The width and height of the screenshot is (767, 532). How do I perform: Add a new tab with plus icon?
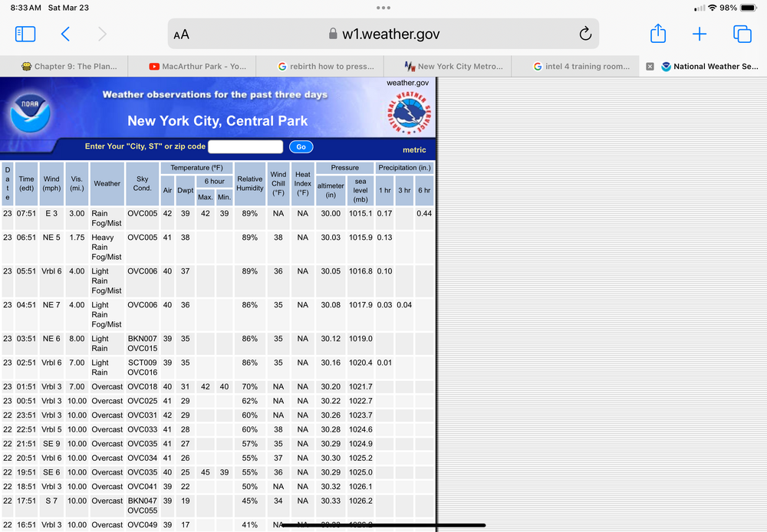(700, 34)
